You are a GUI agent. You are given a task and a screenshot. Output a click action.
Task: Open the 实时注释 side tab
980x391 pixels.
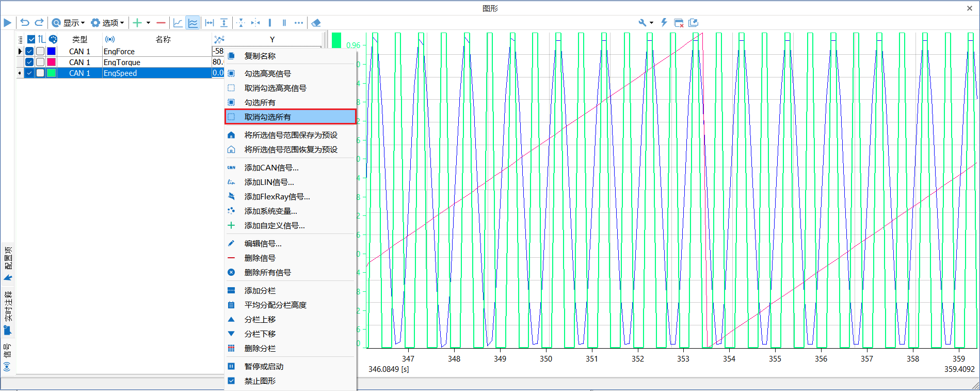(8, 311)
